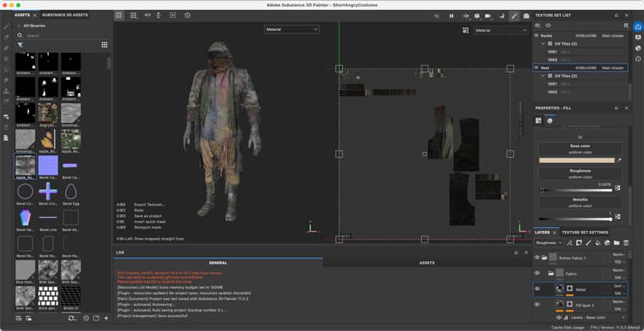Switch to the Texture Set Settings tab
Screen dimensions: 644x331
(584, 232)
